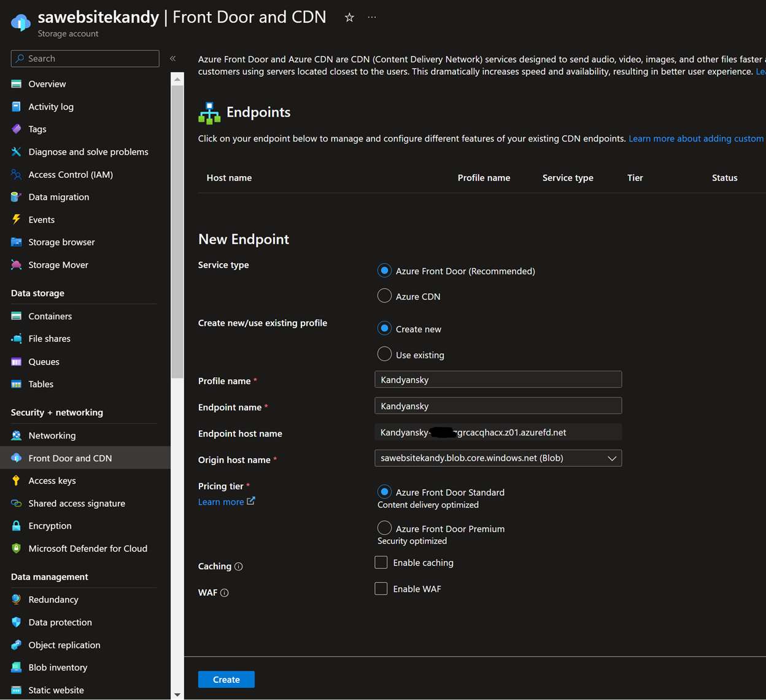Screen dimensions: 766x700
Task: Click the Networking icon
Action: coord(17,436)
